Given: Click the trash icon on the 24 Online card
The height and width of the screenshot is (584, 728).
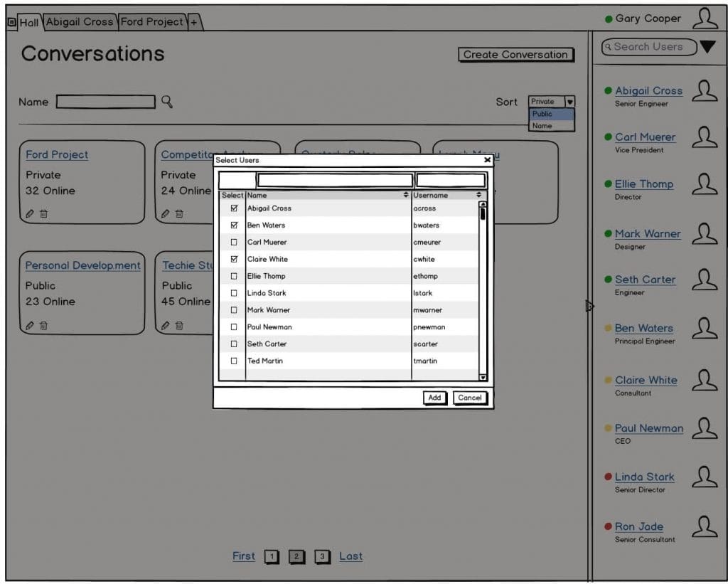Looking at the screenshot, I should click(x=179, y=213).
